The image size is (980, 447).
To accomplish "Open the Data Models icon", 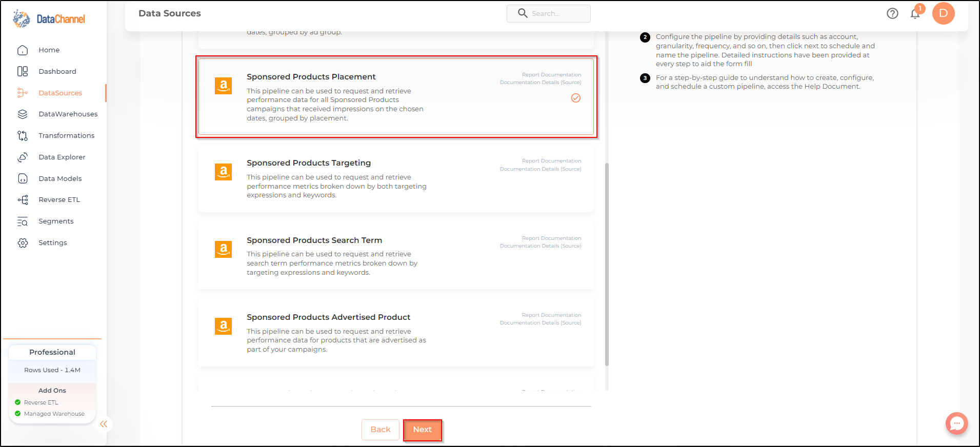I will (x=23, y=178).
